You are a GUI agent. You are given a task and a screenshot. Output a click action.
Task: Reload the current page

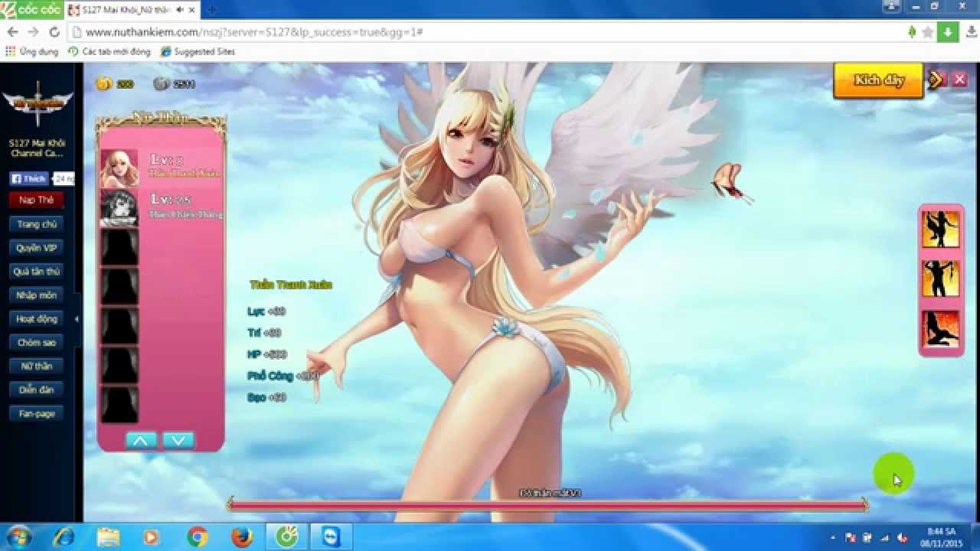[x=54, y=32]
